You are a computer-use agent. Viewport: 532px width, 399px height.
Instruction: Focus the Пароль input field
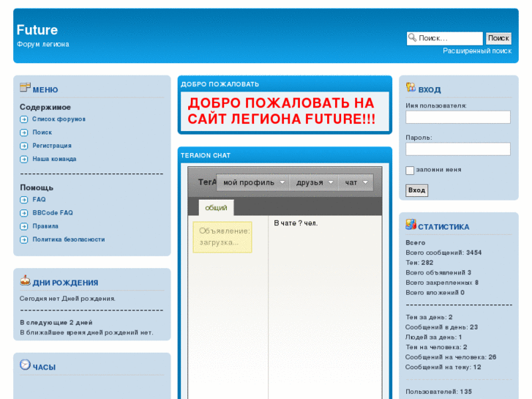click(458, 149)
